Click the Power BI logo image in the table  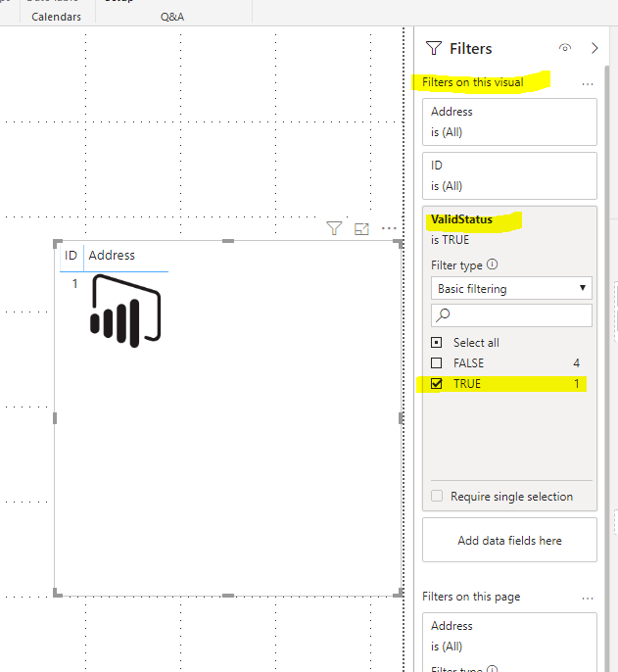(x=125, y=311)
